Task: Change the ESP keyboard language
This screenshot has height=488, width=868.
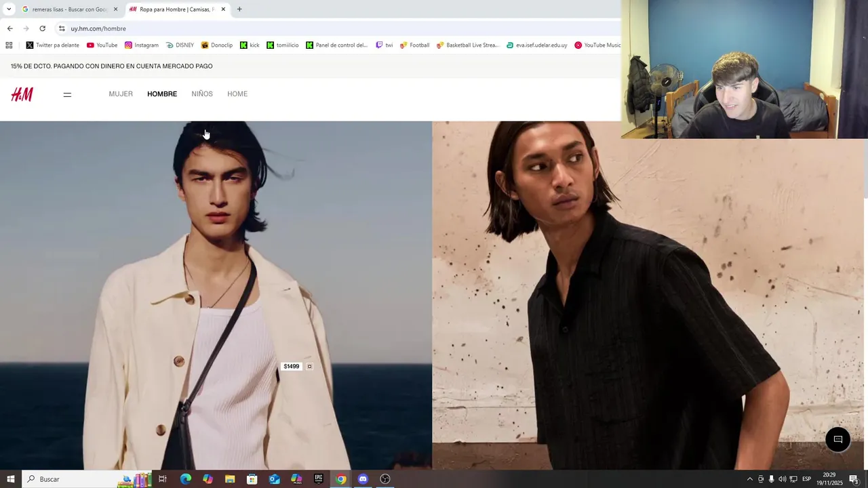Action: (x=807, y=479)
